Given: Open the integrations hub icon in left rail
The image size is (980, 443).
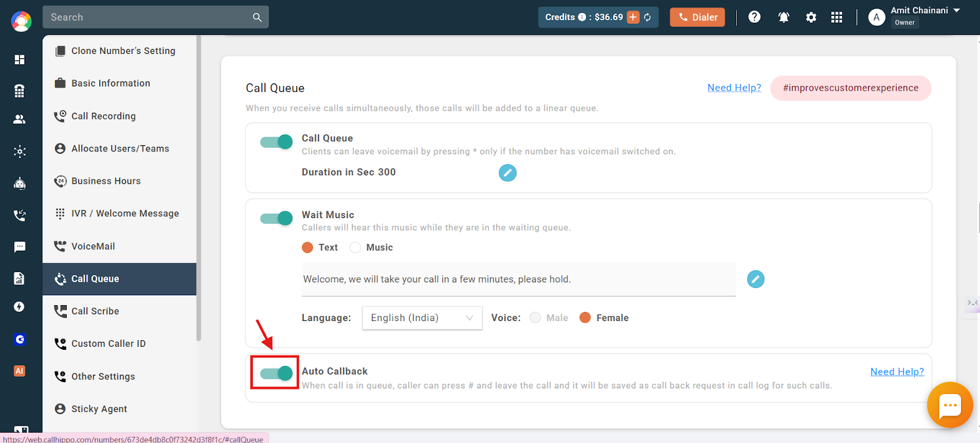Looking at the screenshot, I should [20, 151].
